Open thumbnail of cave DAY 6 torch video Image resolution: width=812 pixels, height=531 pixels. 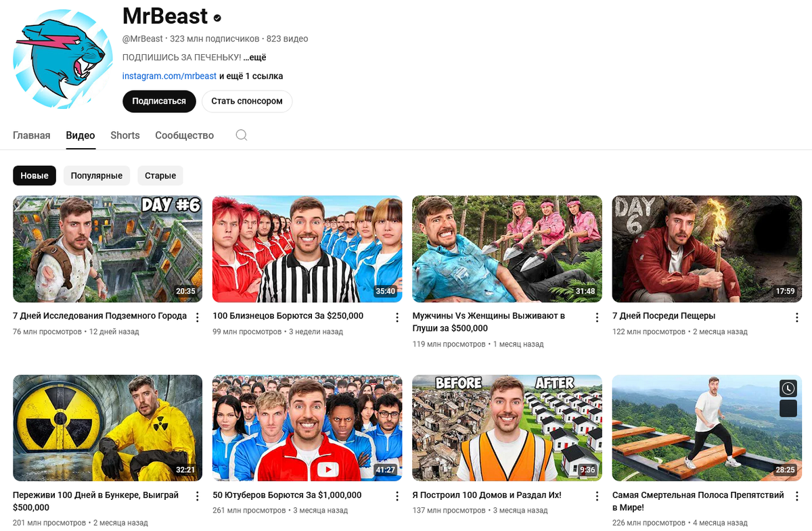706,249
